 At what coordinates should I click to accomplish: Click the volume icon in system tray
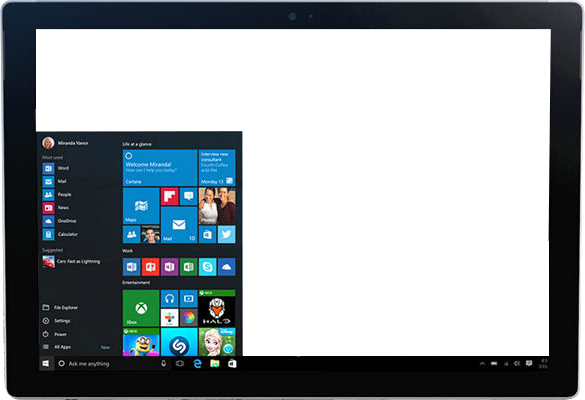pos(517,363)
